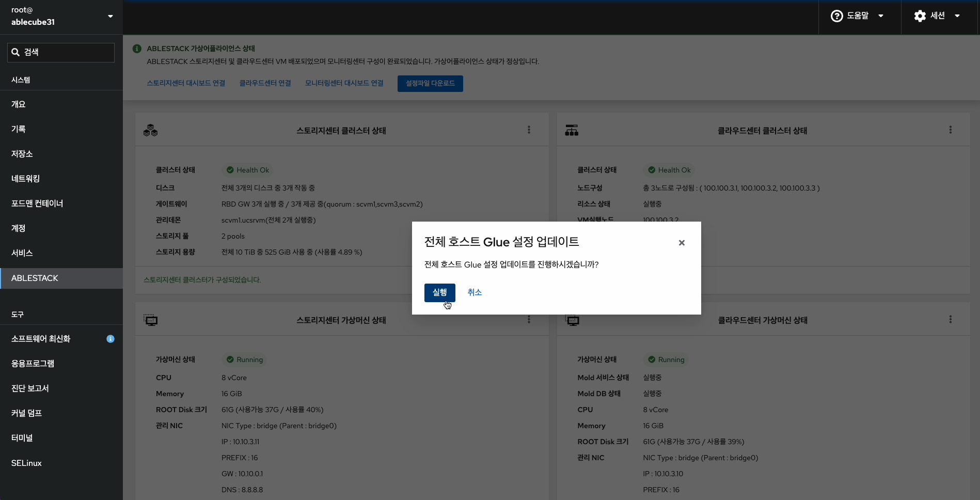Image resolution: width=980 pixels, height=500 pixels.
Task: Click the cloud cluster icon on 클라우드센터 card
Action: pyautogui.click(x=572, y=130)
